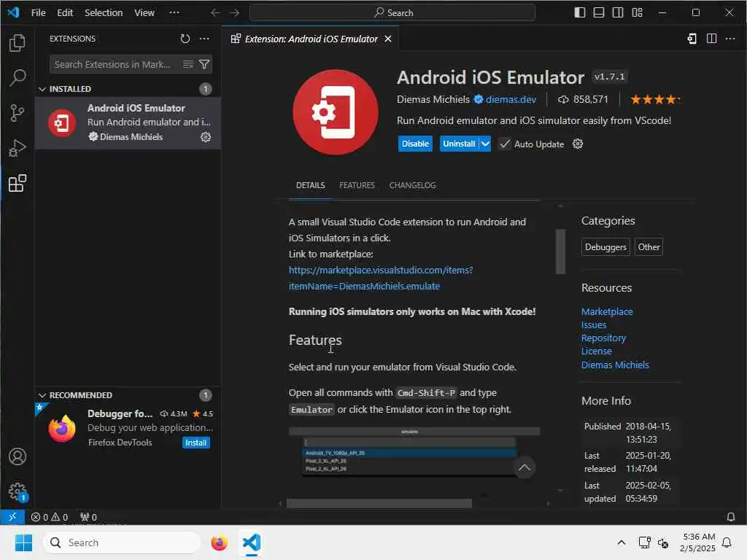747x560 pixels.
Task: Close the Android iOS Emulator extension tab
Action: coord(388,39)
